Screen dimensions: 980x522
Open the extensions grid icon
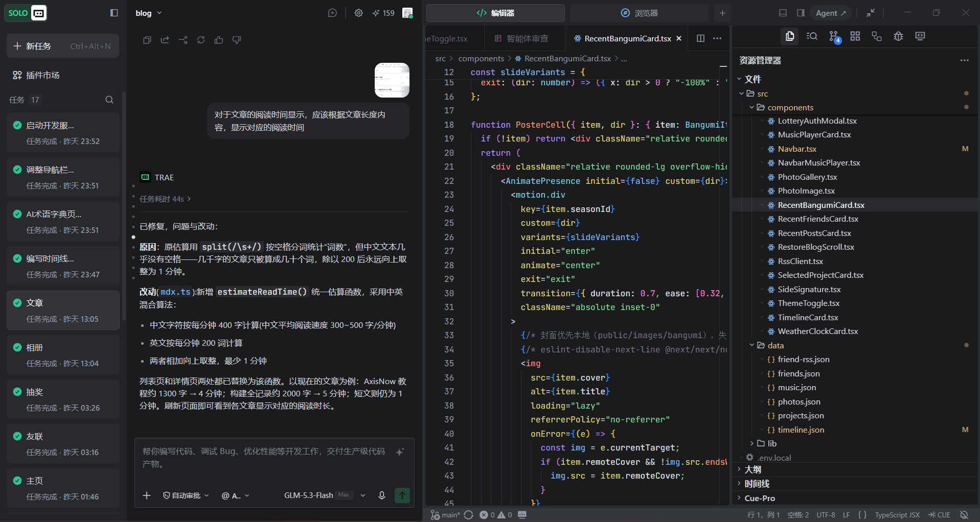click(x=855, y=36)
